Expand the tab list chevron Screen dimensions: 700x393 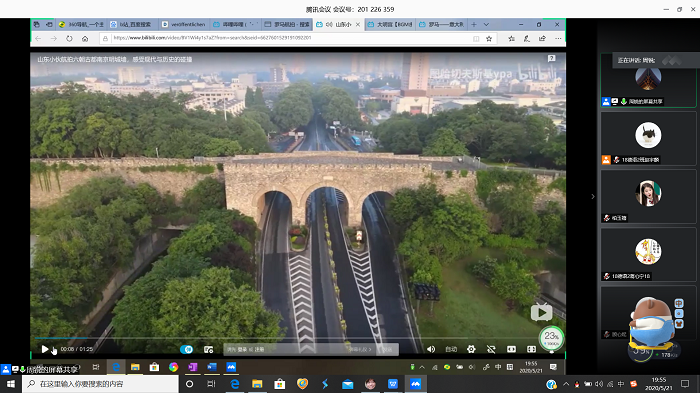click(x=486, y=25)
